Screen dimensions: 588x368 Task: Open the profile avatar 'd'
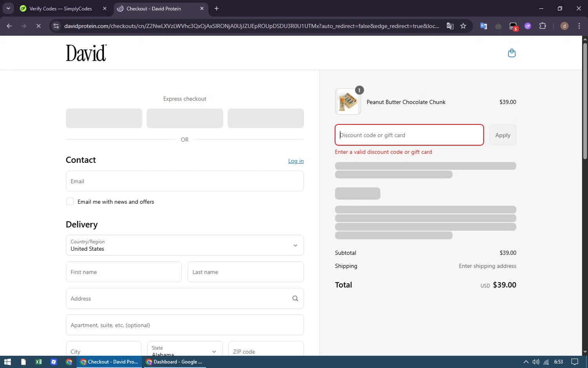564,26
